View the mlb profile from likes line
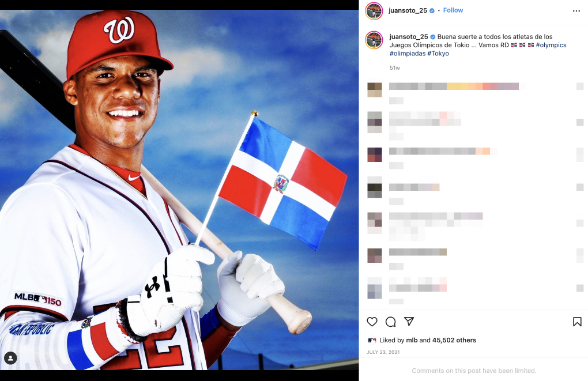Viewport: 588px width, 381px height. click(412, 340)
